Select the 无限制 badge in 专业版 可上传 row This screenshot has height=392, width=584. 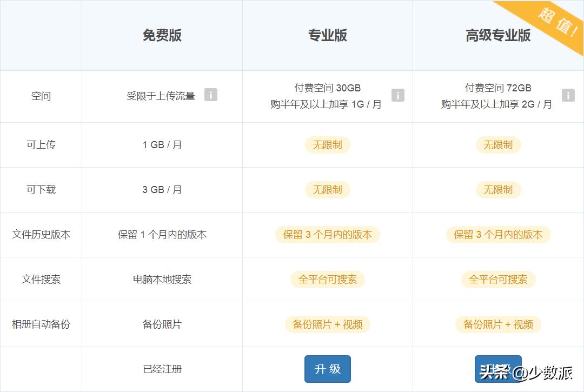[x=328, y=145]
